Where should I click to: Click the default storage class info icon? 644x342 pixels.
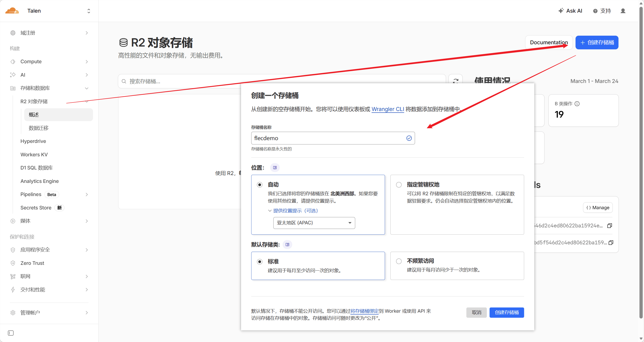(287, 245)
